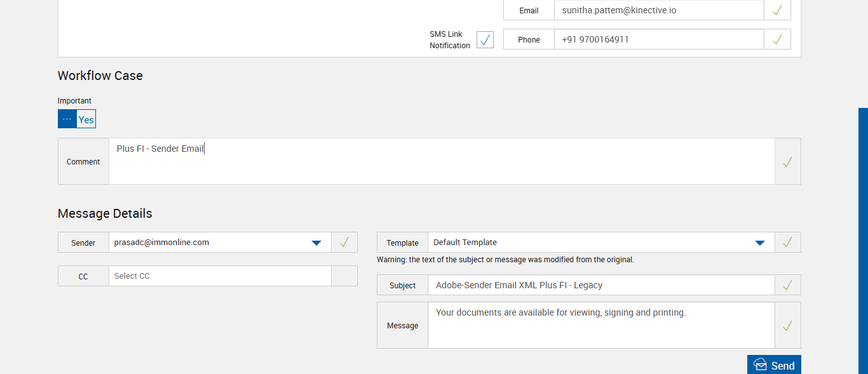Click the Phone number input field
Viewport: 868px width, 374px height.
pyautogui.click(x=658, y=39)
